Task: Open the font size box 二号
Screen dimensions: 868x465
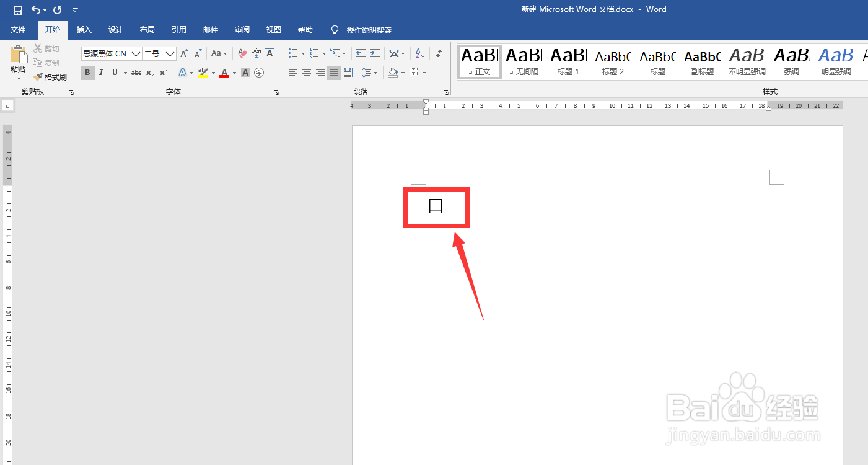Action: 159,54
